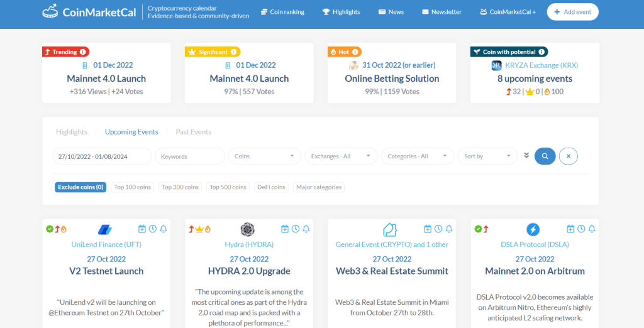Click the search magnifier button
Viewport: 644px width, 328px height.
pos(545,156)
